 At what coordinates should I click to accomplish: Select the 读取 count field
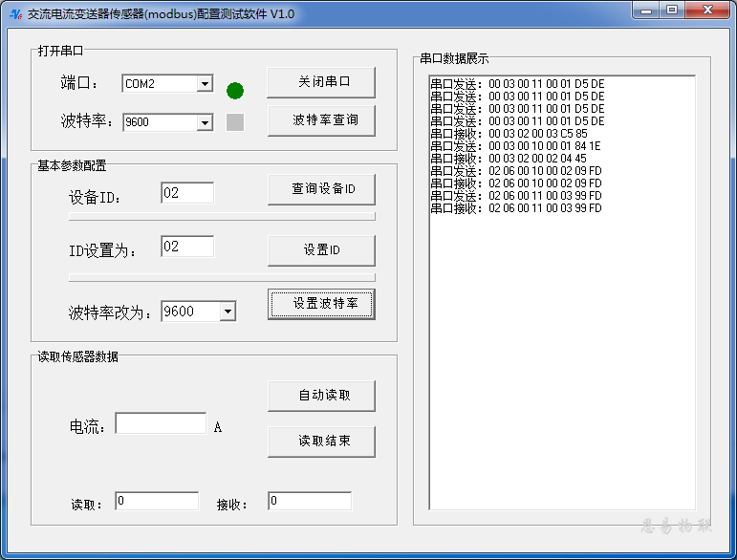coord(157,501)
